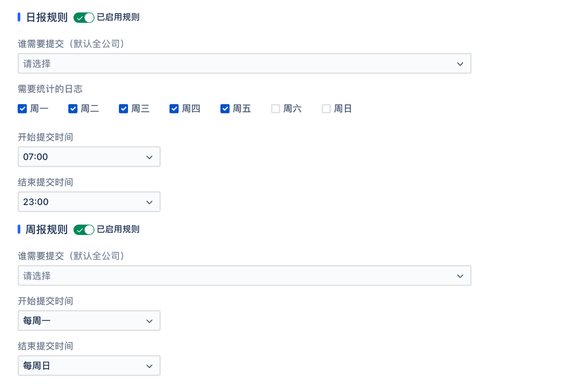
Task: Uncheck the 周三 checkbox
Action: coord(123,109)
